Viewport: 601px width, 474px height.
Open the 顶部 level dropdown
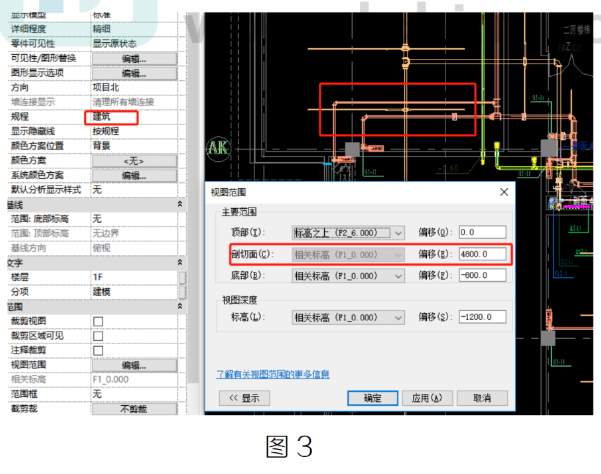coord(348,233)
